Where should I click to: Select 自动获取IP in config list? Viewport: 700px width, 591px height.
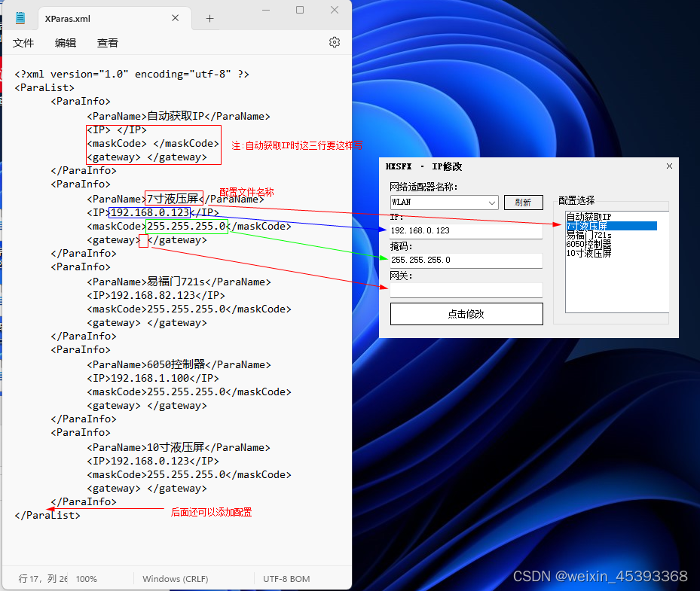click(x=588, y=218)
